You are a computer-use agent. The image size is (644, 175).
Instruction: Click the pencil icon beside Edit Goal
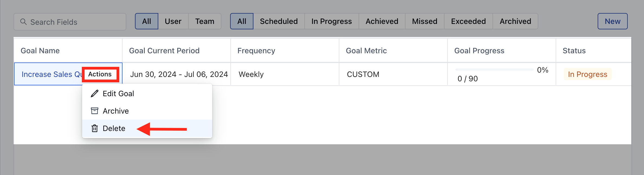[95, 93]
